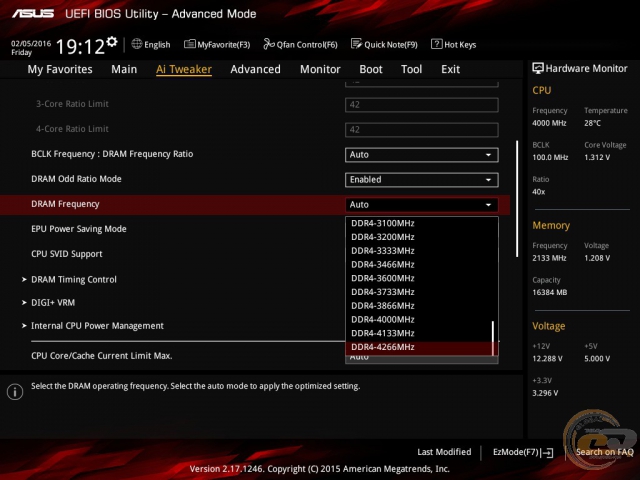The image size is (640, 480).
Task: Open Search on FAQ link
Action: point(604,452)
